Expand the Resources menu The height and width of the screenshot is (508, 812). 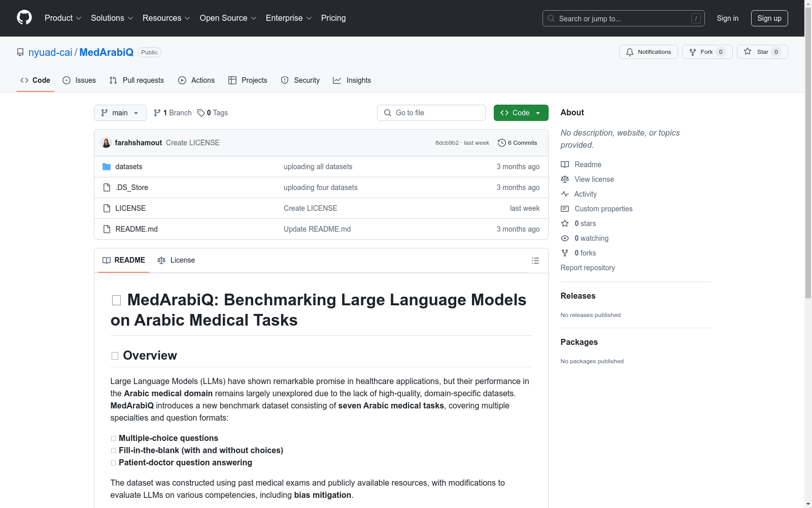click(x=166, y=18)
